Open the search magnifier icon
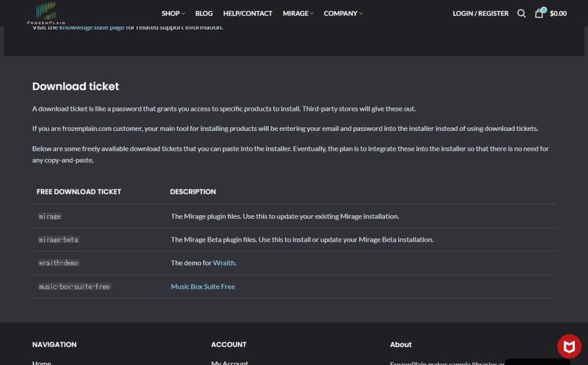The height and width of the screenshot is (365, 588). [521, 13]
